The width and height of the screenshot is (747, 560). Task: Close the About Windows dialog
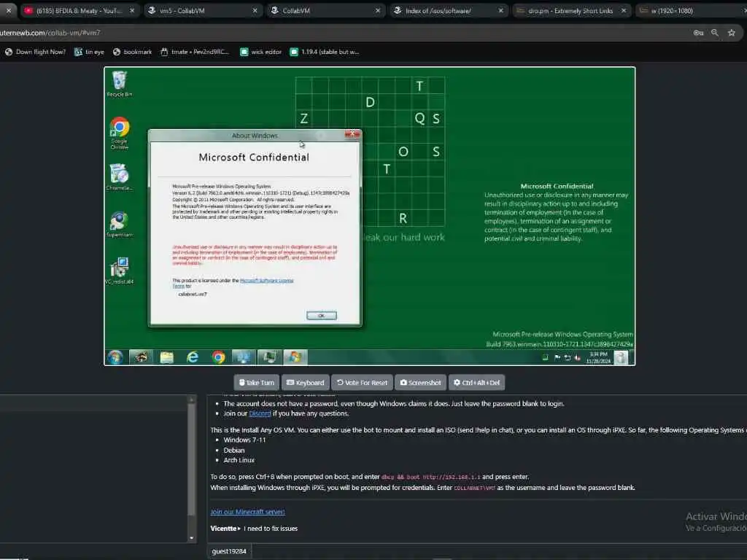(352, 135)
